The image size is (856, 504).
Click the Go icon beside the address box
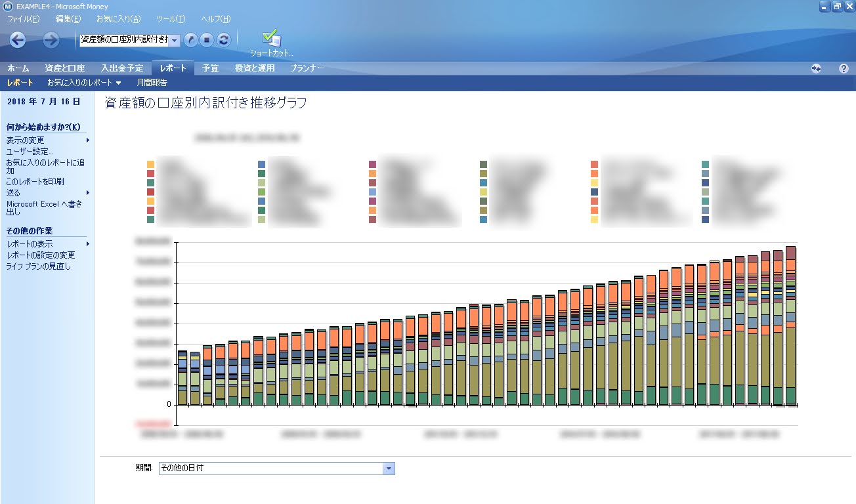[190, 40]
